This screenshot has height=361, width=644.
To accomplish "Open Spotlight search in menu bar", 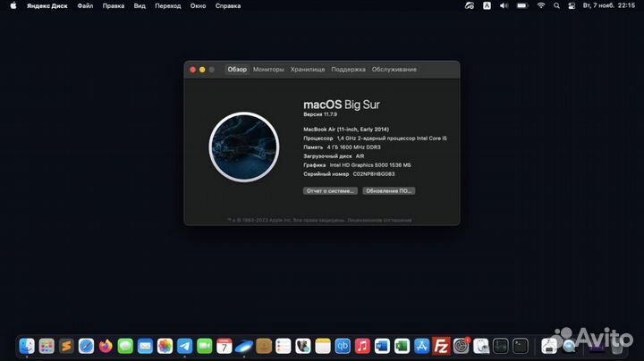I will 556,5.
